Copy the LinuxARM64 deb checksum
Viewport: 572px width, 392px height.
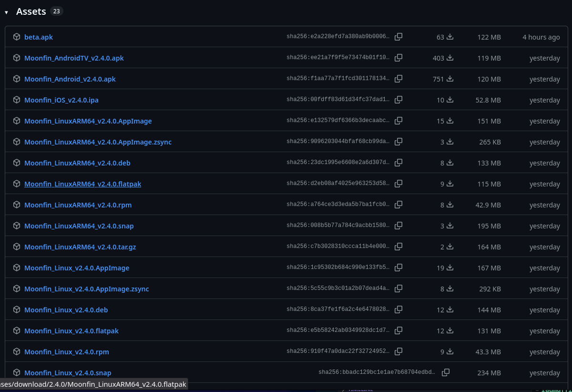point(398,163)
